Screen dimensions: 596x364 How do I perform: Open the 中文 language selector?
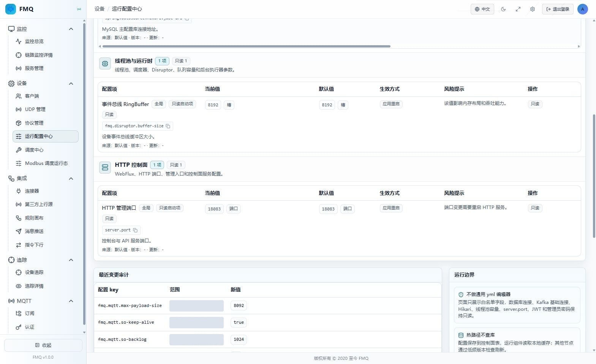pos(482,9)
